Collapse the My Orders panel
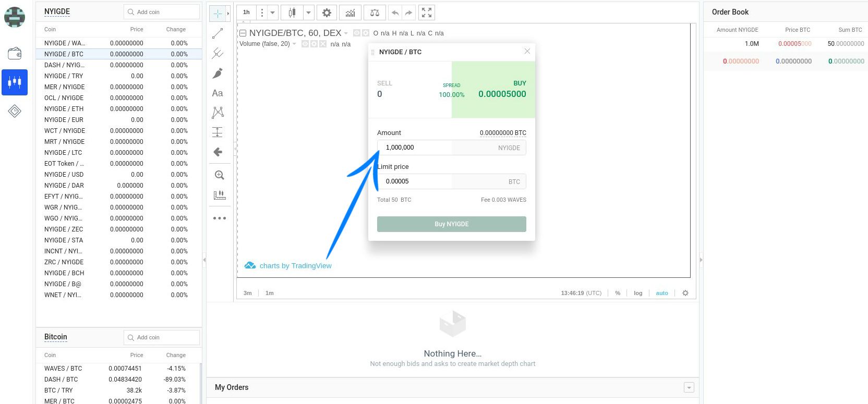Image resolution: width=868 pixels, height=404 pixels. pyautogui.click(x=689, y=387)
